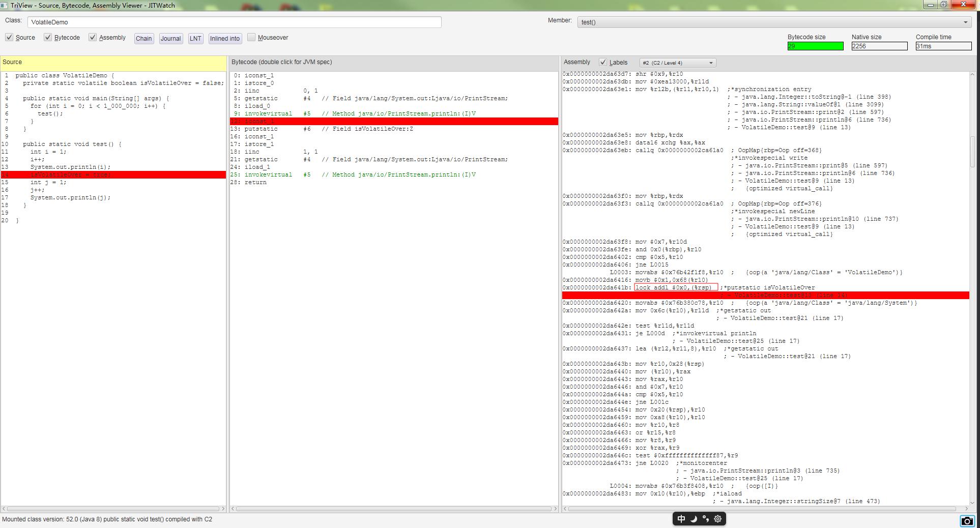Click the green Bytecode size field
The width and height of the screenshot is (980, 528).
point(815,46)
